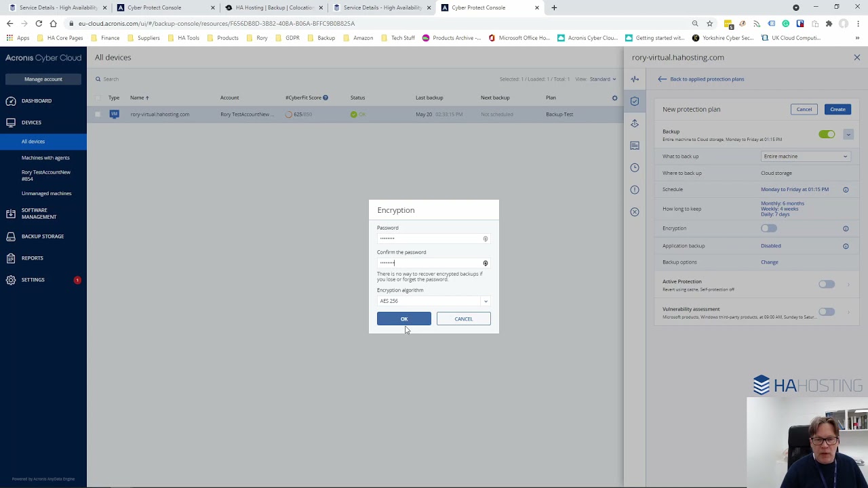Image resolution: width=868 pixels, height=488 pixels.
Task: Show password via eye icon in Password field
Action: point(486,239)
